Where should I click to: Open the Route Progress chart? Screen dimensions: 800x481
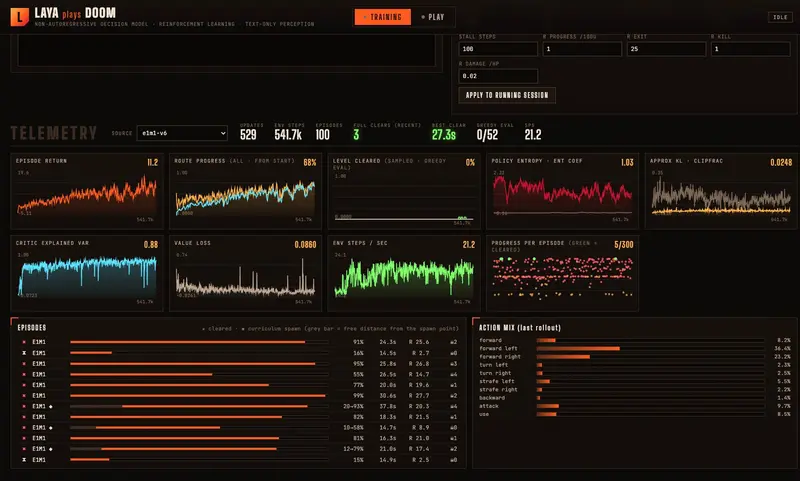(245, 191)
